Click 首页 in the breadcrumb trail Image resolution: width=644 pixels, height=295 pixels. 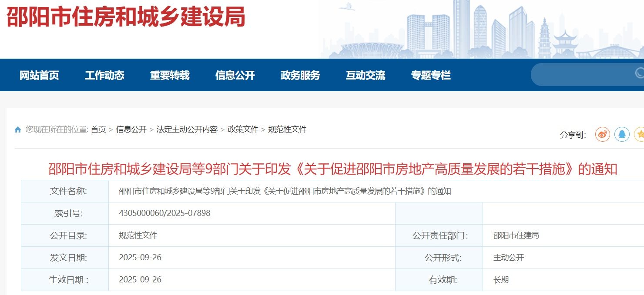pos(99,129)
